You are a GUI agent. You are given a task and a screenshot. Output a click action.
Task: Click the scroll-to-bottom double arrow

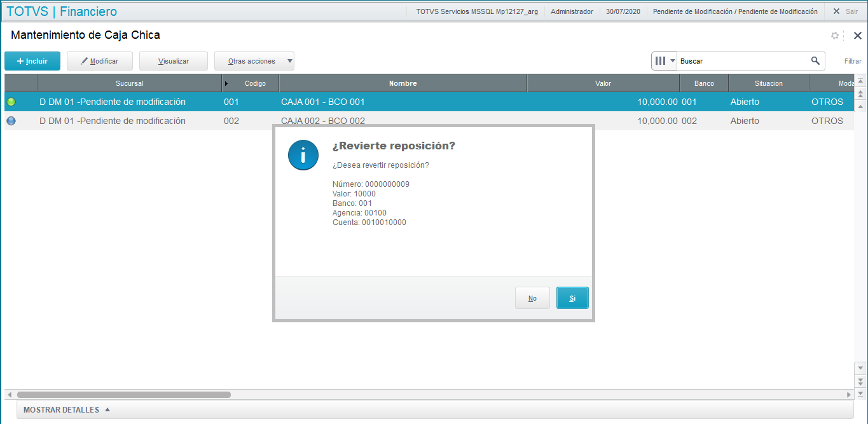(x=860, y=381)
